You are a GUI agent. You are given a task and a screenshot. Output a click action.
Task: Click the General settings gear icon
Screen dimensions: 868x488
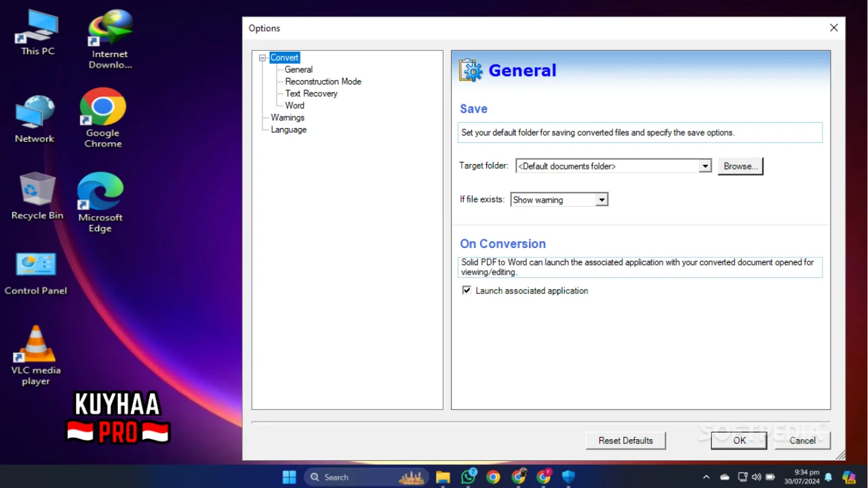tap(471, 70)
